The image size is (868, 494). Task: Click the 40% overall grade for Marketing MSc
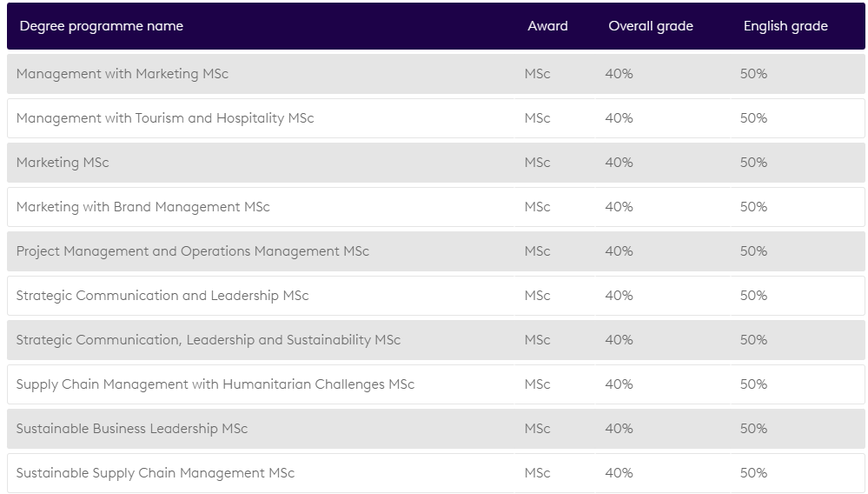[619, 163]
